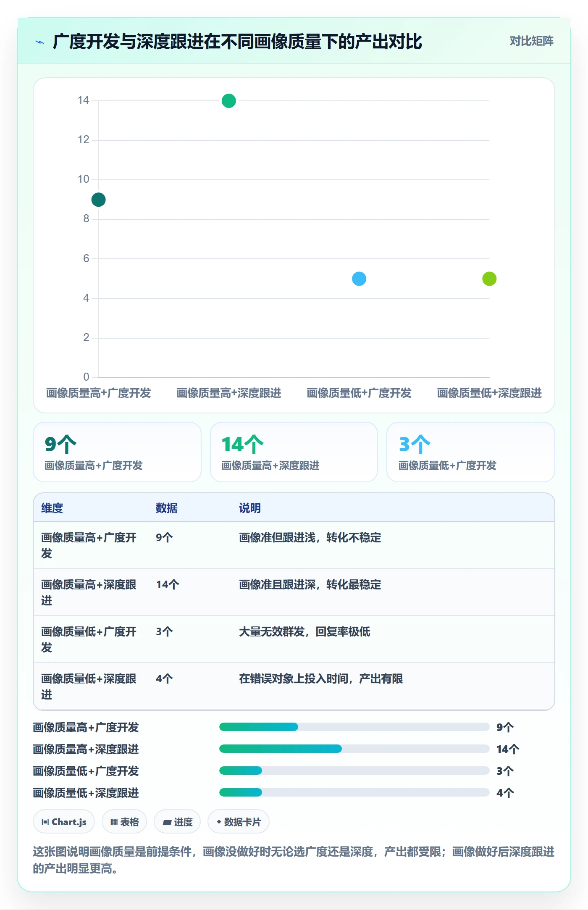Click the lightning icon beside the title
This screenshot has height=910, width=588.
pyautogui.click(x=40, y=42)
